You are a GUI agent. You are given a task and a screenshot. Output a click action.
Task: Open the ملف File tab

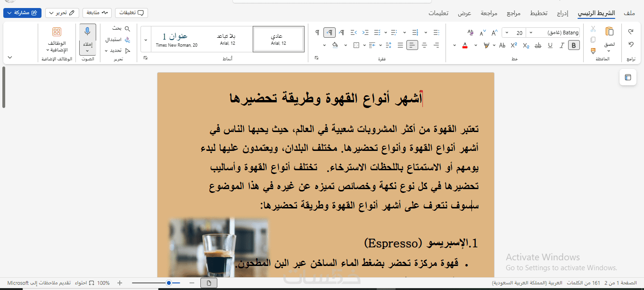(629, 13)
